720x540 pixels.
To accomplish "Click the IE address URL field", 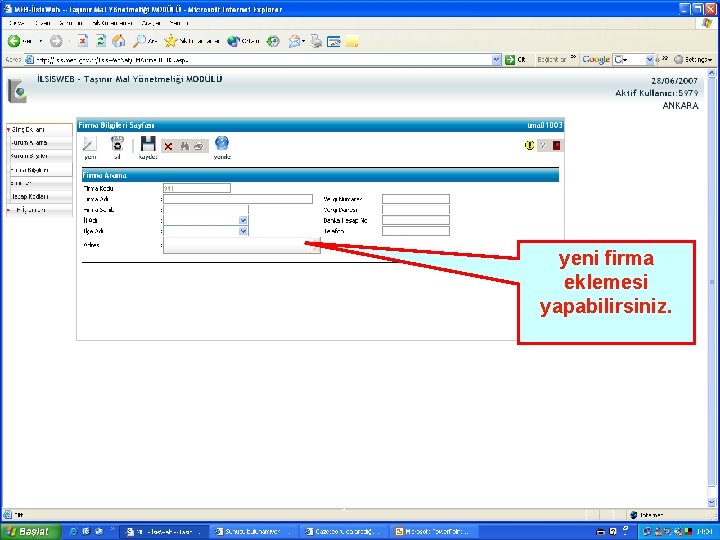I will pyautogui.click(x=262, y=60).
